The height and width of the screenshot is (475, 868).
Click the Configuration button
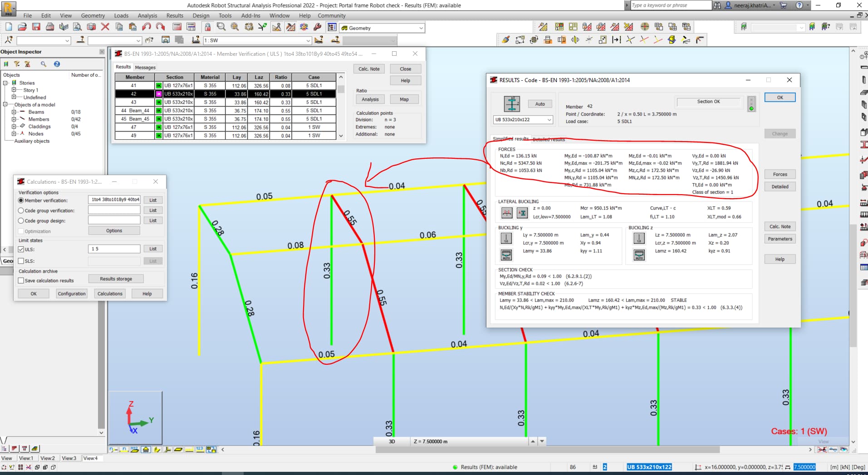point(72,294)
